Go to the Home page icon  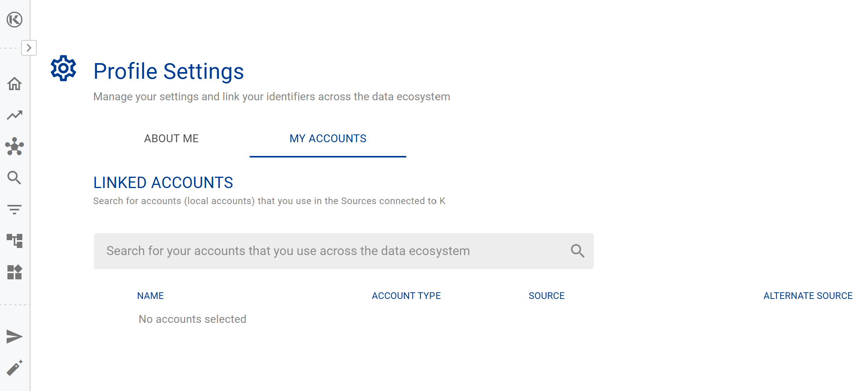point(14,84)
